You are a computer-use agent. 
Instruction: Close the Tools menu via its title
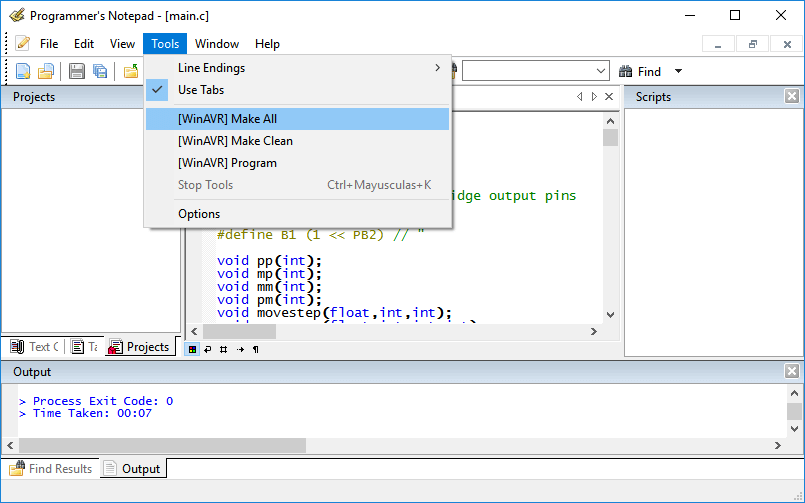pyautogui.click(x=165, y=44)
